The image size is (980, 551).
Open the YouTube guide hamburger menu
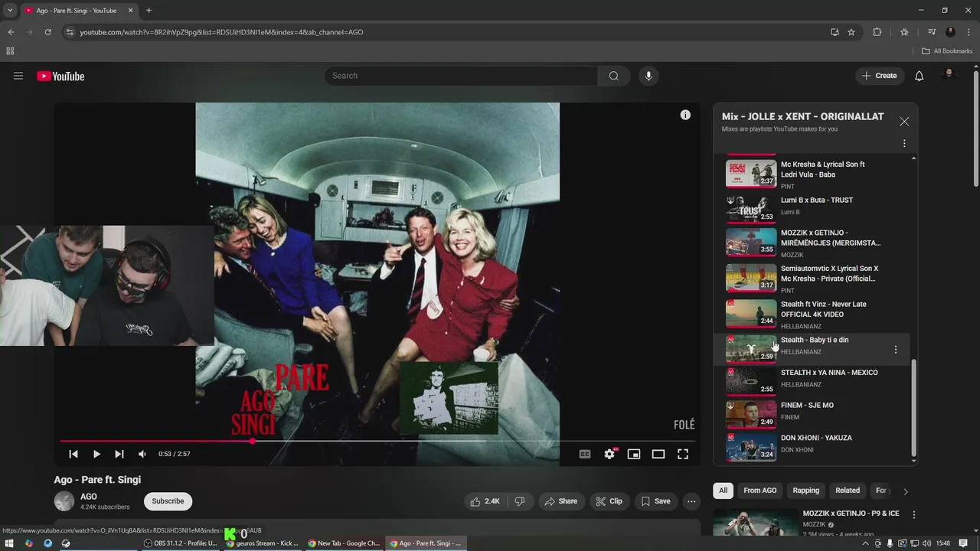(18, 76)
